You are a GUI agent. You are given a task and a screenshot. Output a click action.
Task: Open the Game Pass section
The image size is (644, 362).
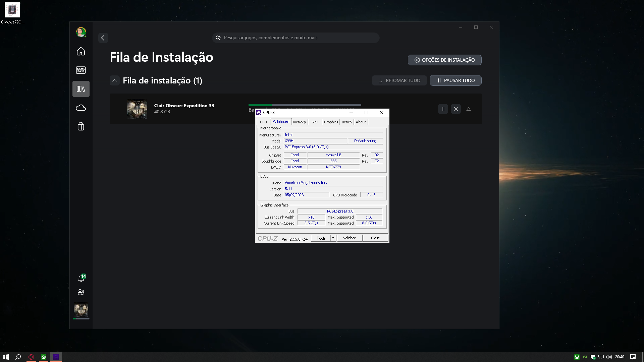[x=81, y=70]
